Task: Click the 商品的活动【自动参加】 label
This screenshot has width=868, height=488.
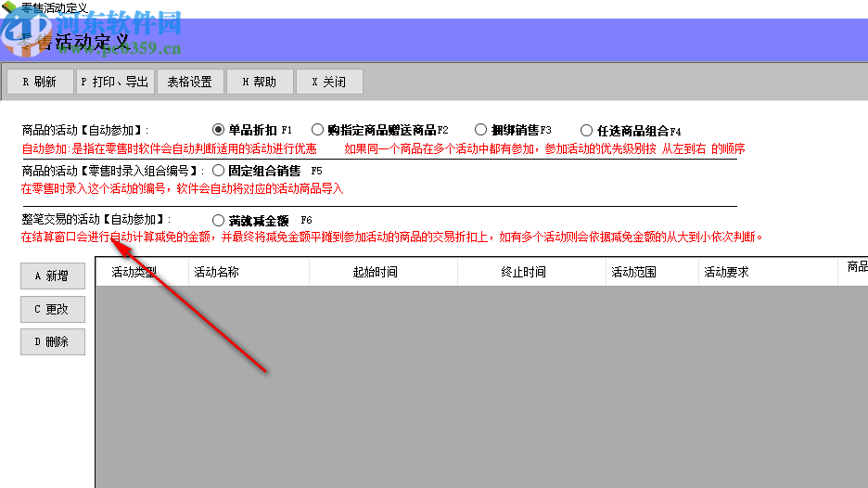Action: pos(85,130)
